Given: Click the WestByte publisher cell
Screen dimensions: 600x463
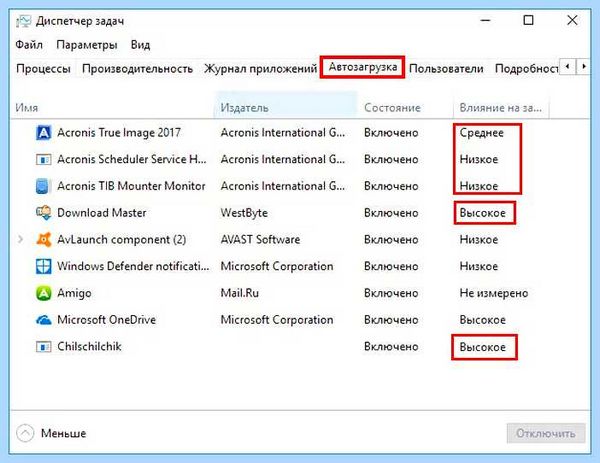Looking at the screenshot, I should pos(244,213).
